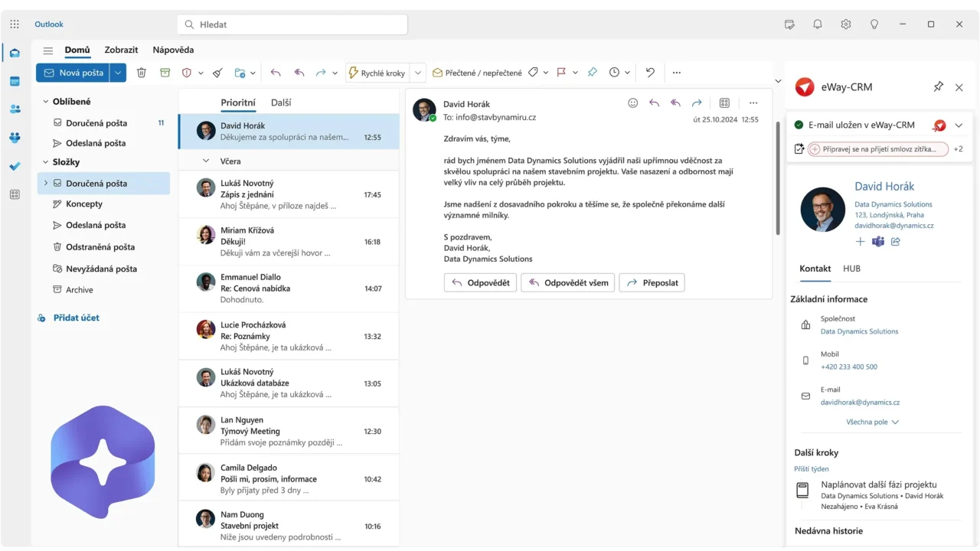Collapse the Složky section
The height and width of the screenshot is (551, 980).
(45, 162)
